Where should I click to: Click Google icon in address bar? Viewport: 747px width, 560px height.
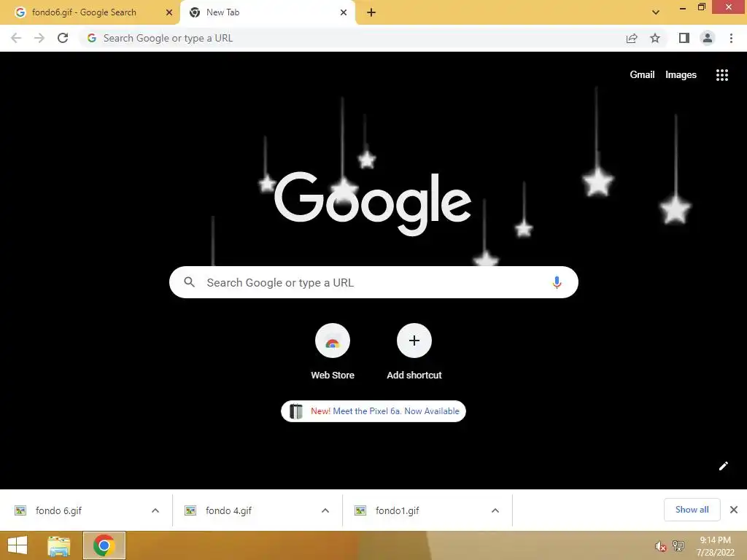tap(92, 38)
